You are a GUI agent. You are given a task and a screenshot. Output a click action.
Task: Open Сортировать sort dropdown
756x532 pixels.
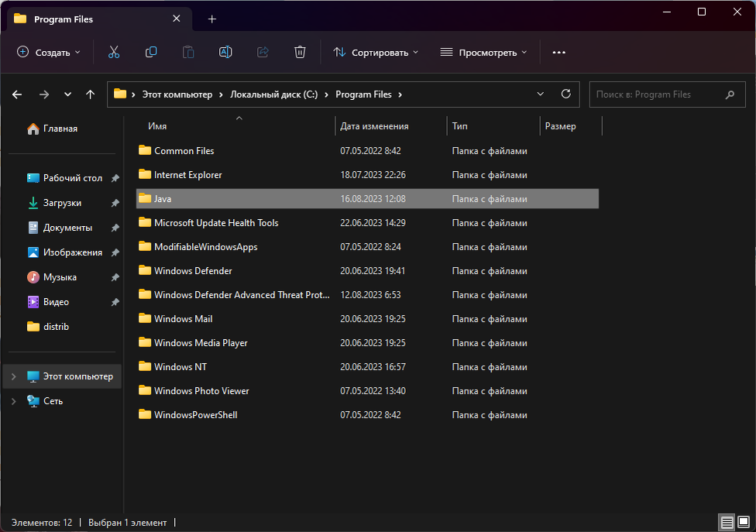[x=376, y=52]
